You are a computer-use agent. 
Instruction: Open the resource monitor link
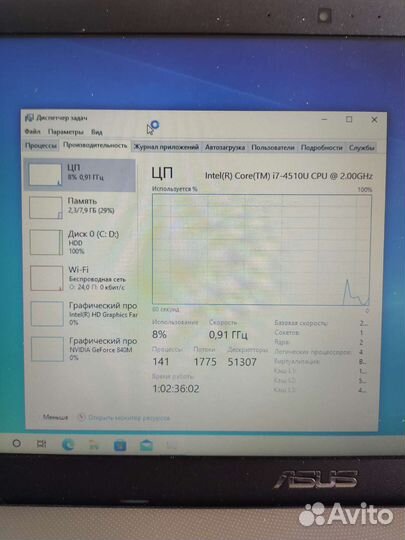pyautogui.click(x=129, y=418)
